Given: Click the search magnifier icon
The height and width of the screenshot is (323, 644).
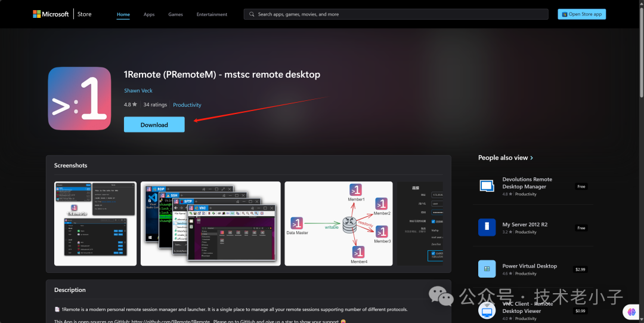Looking at the screenshot, I should (252, 14).
